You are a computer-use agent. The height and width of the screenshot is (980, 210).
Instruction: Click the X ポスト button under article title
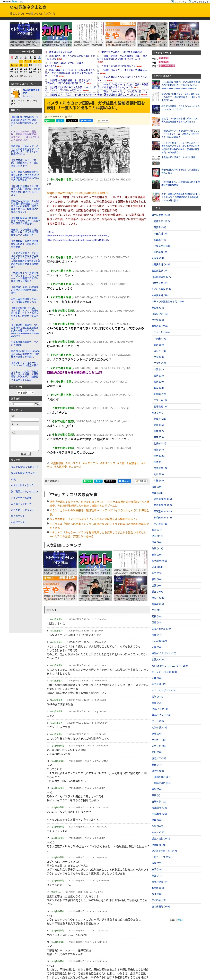[72, 121]
